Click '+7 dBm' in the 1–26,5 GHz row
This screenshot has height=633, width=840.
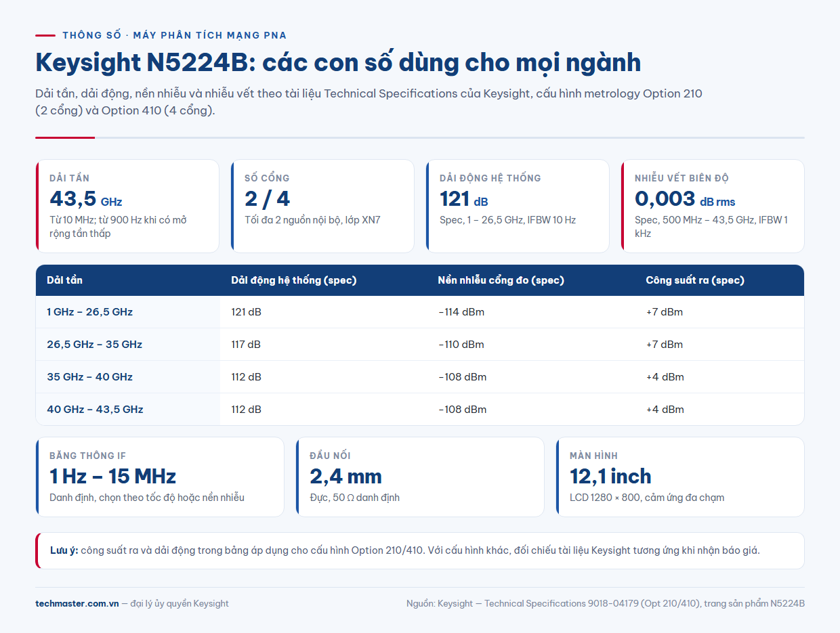click(664, 312)
